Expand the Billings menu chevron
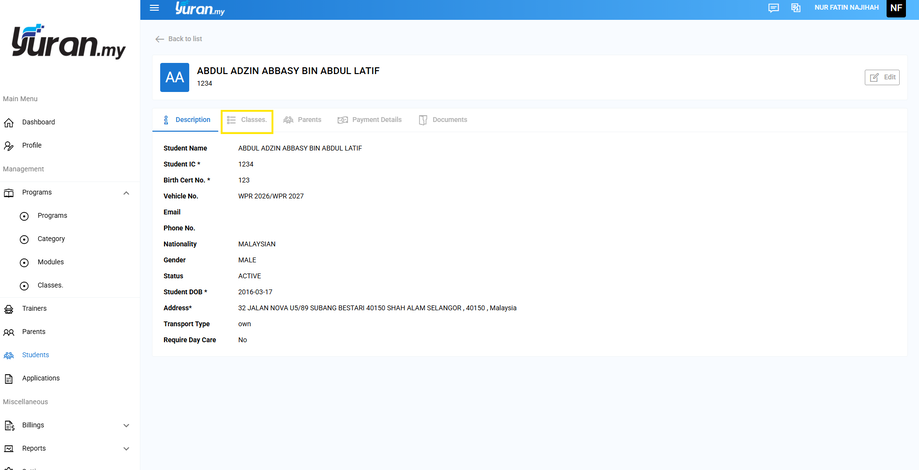 click(x=126, y=425)
